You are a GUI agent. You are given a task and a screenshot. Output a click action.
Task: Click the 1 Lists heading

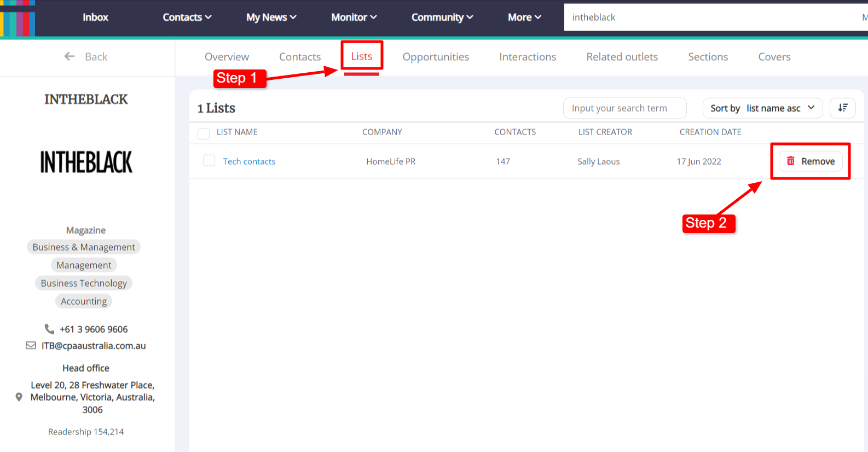click(x=216, y=108)
